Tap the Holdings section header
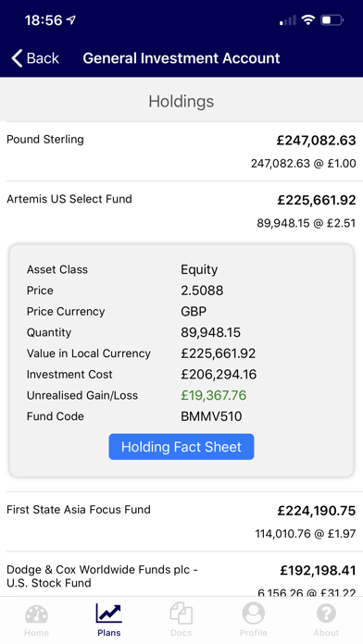 pyautogui.click(x=181, y=101)
